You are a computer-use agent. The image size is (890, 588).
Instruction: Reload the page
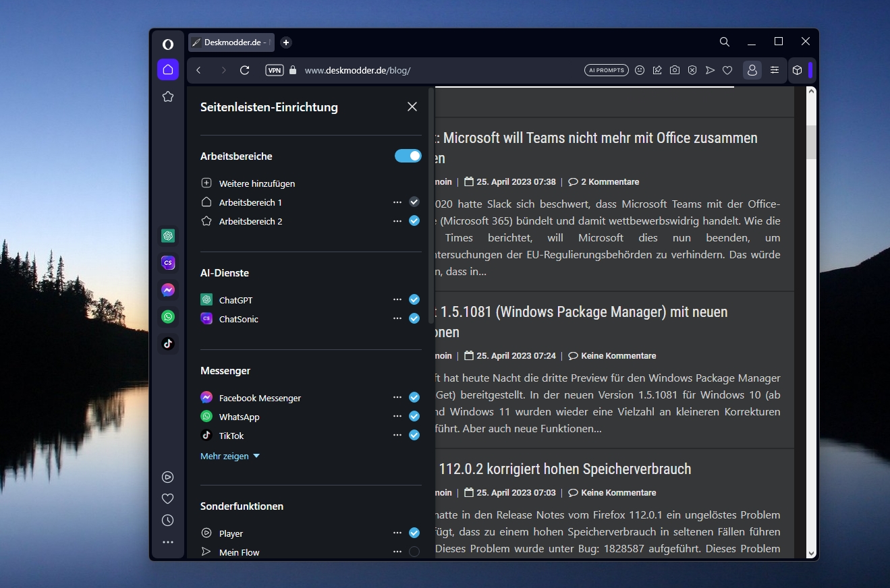pyautogui.click(x=245, y=70)
